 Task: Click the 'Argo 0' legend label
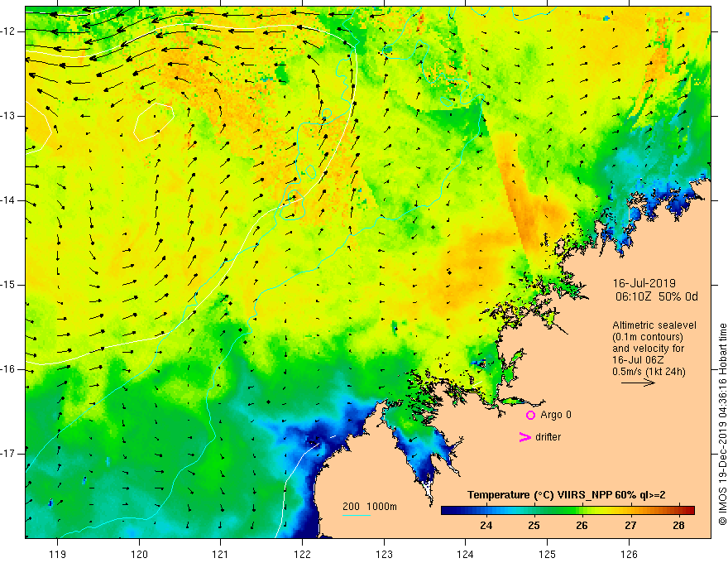tap(556, 415)
